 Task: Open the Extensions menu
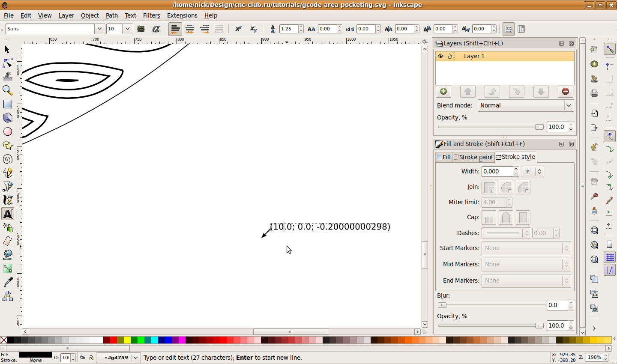pos(182,15)
